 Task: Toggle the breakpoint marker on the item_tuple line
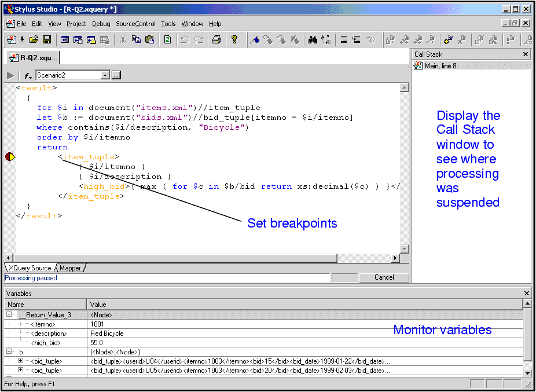(10, 157)
